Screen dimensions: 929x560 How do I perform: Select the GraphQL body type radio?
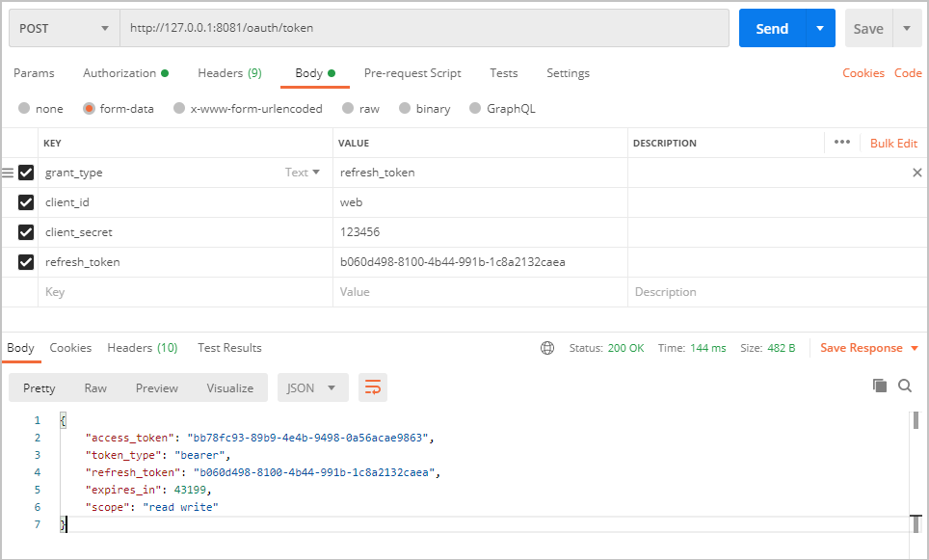tap(475, 108)
